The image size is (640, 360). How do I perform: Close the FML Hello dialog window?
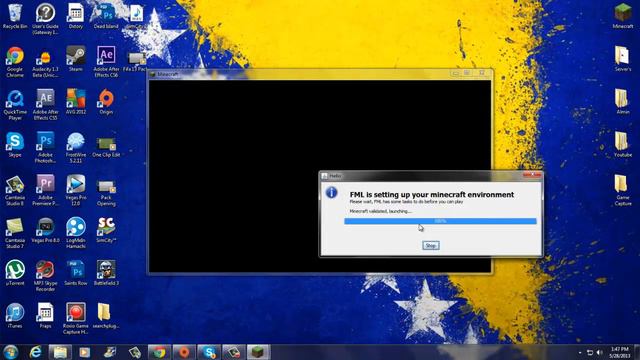click(533, 175)
